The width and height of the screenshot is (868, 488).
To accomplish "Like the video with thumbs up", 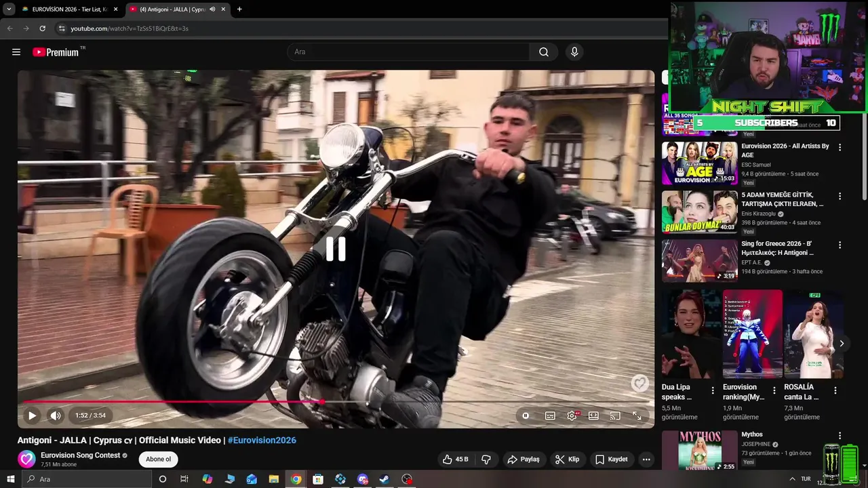I will pos(456,460).
